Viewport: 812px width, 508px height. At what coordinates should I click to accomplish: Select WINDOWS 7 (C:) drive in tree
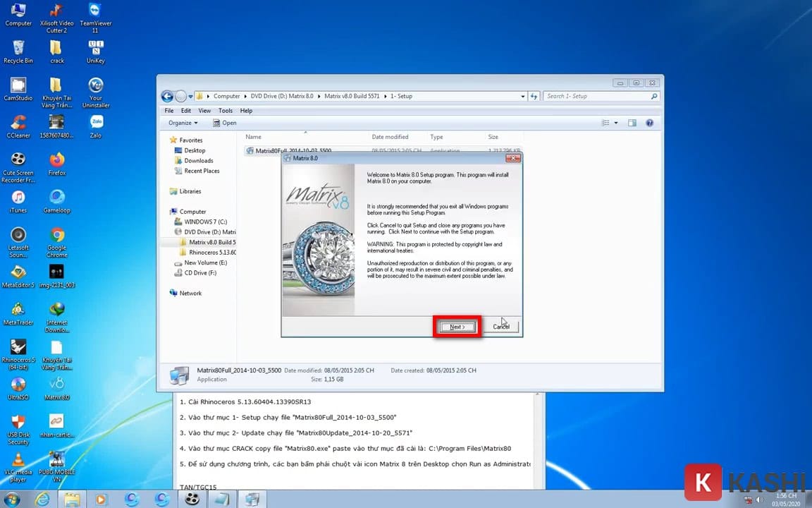[x=205, y=222]
